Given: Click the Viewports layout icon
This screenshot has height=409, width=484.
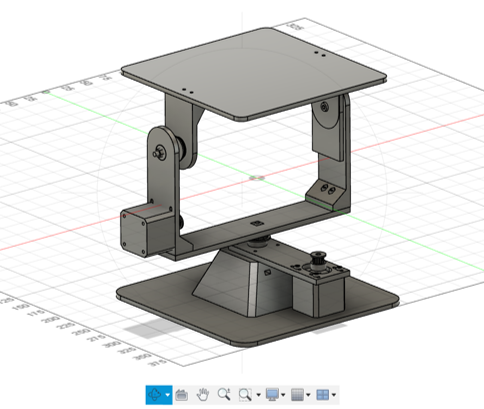Looking at the screenshot, I should 323,395.
